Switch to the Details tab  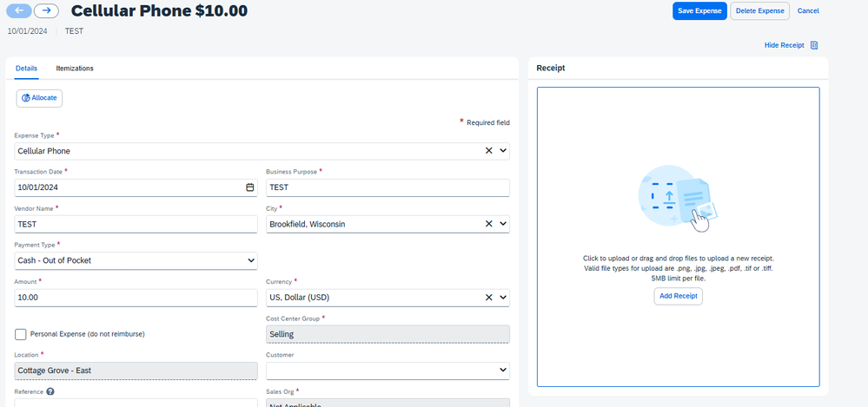[x=27, y=69]
